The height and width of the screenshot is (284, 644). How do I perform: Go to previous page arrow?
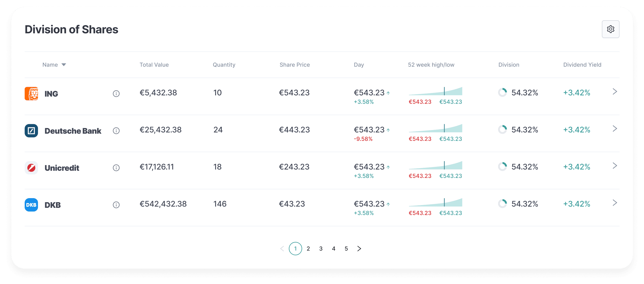[282, 248]
